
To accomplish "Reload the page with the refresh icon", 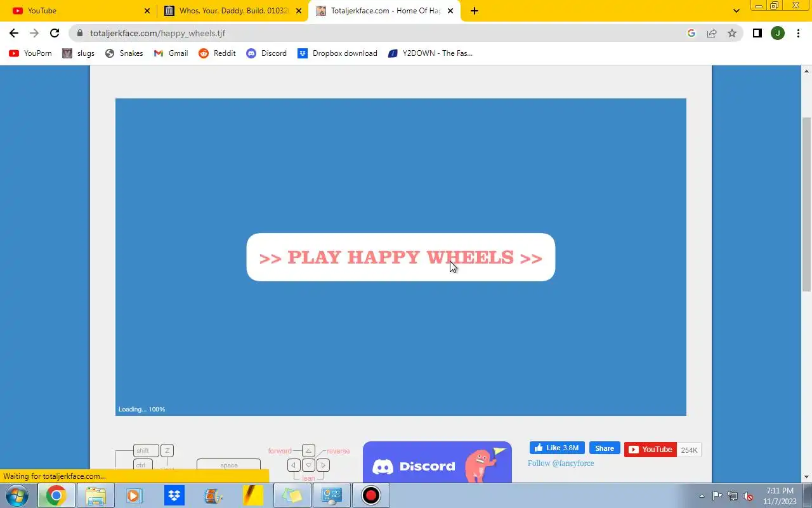I will point(55,33).
